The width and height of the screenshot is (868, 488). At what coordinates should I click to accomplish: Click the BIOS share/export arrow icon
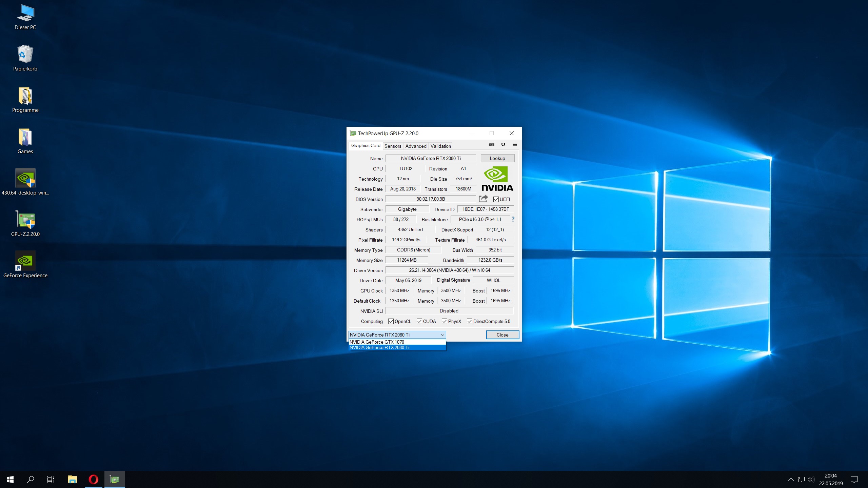point(483,199)
